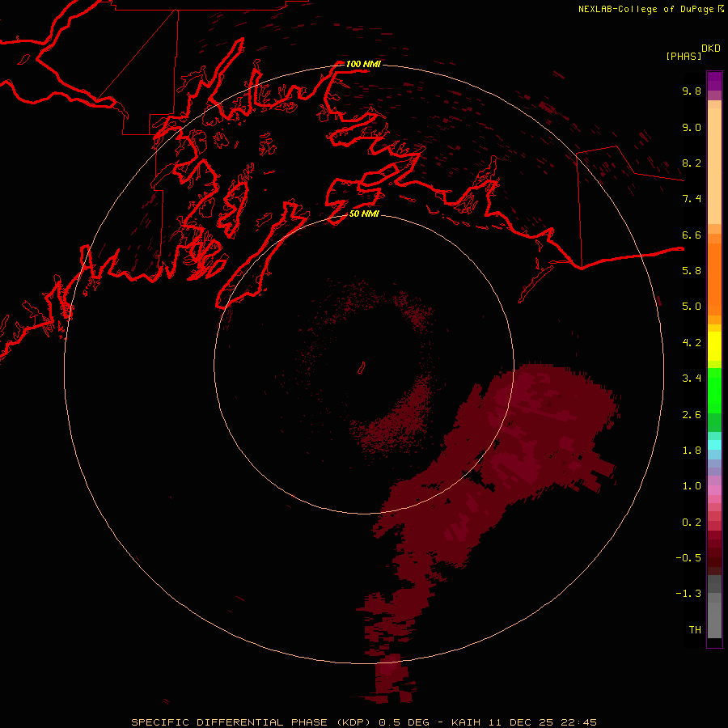Viewport: 728px width, 728px height.
Task: Pick the gray swatch at bottom of color bar
Action: click(x=714, y=620)
